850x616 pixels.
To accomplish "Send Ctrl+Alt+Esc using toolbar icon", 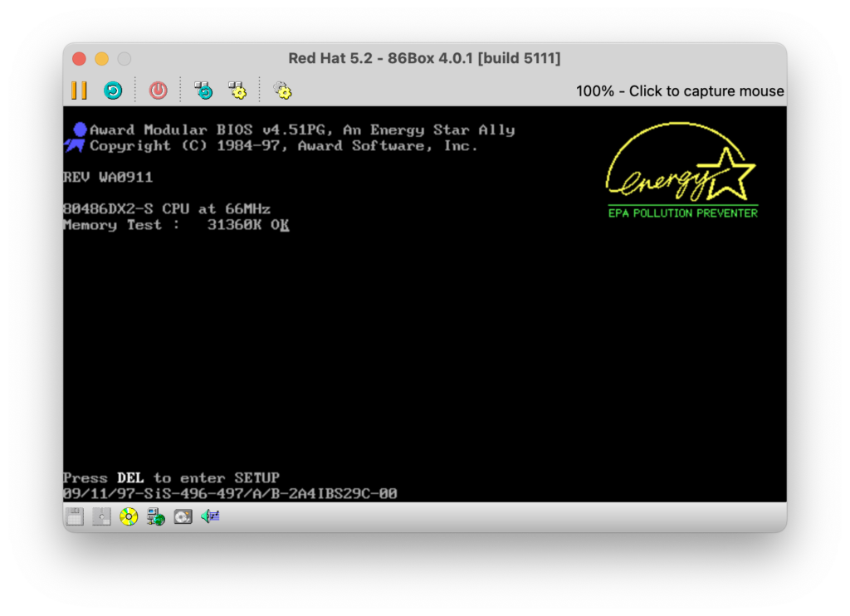I will [x=237, y=90].
